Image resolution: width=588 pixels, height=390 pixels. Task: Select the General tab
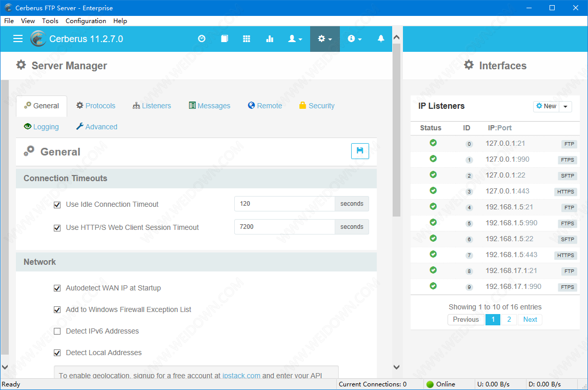(42, 106)
